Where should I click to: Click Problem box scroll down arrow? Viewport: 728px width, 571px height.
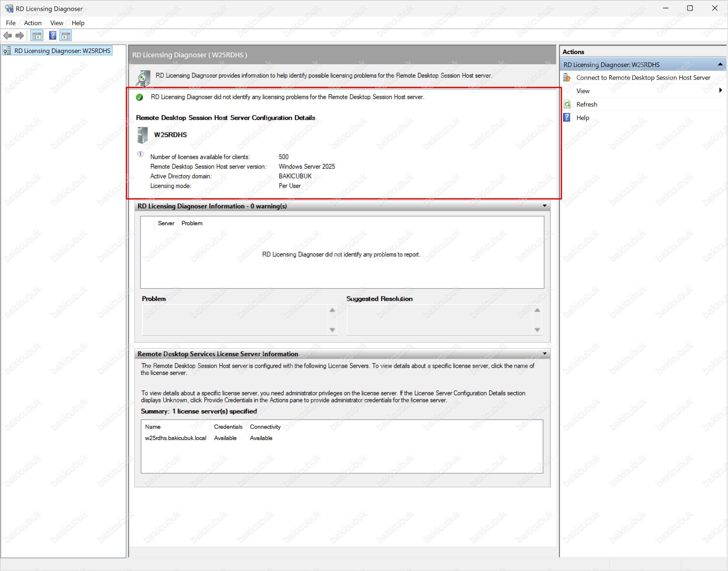[332, 330]
